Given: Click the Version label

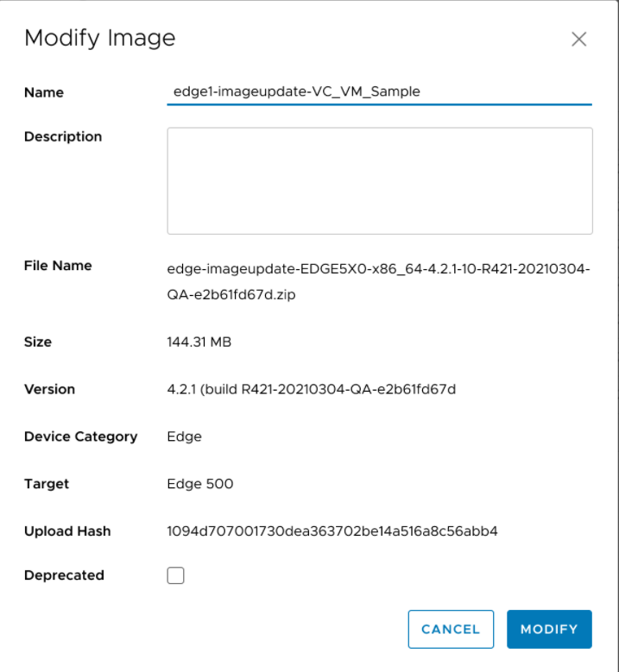Looking at the screenshot, I should click(49, 389).
